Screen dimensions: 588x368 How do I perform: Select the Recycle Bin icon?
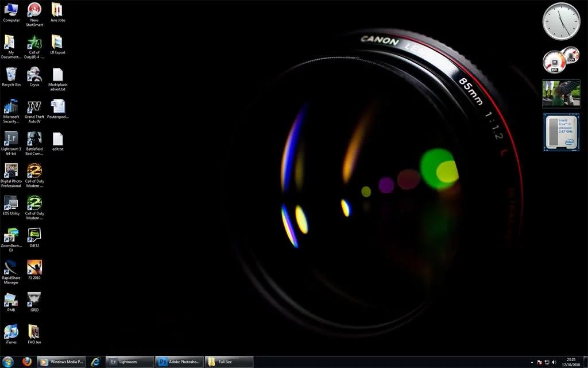pyautogui.click(x=11, y=77)
